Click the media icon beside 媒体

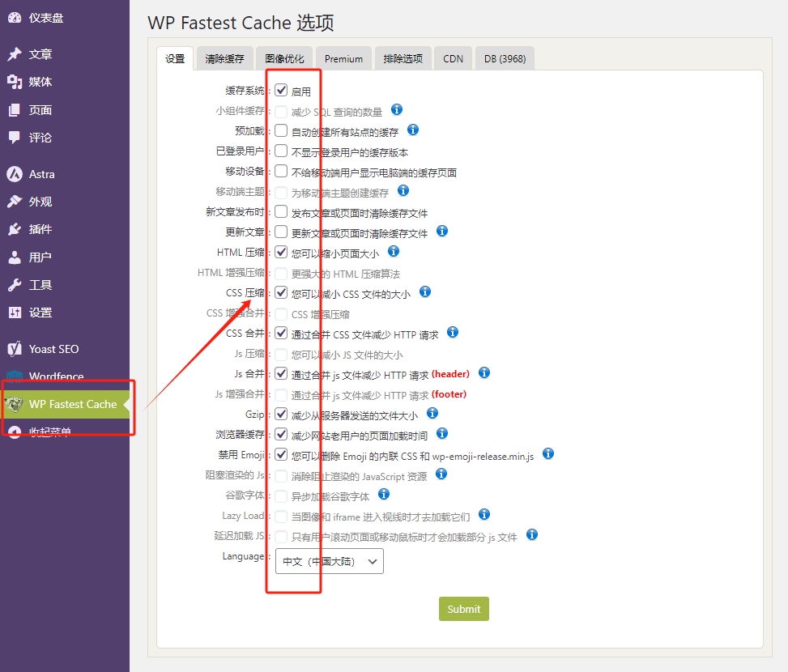point(15,81)
